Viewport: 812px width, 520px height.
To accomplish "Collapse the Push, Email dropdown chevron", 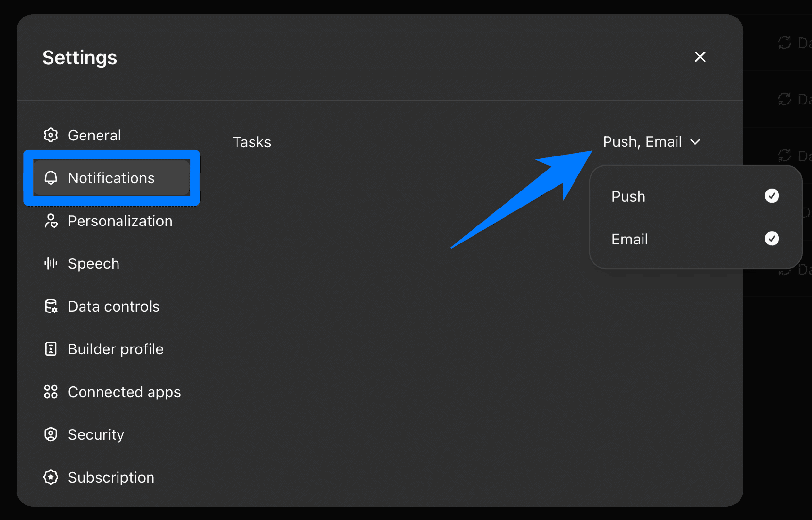I will [x=695, y=142].
